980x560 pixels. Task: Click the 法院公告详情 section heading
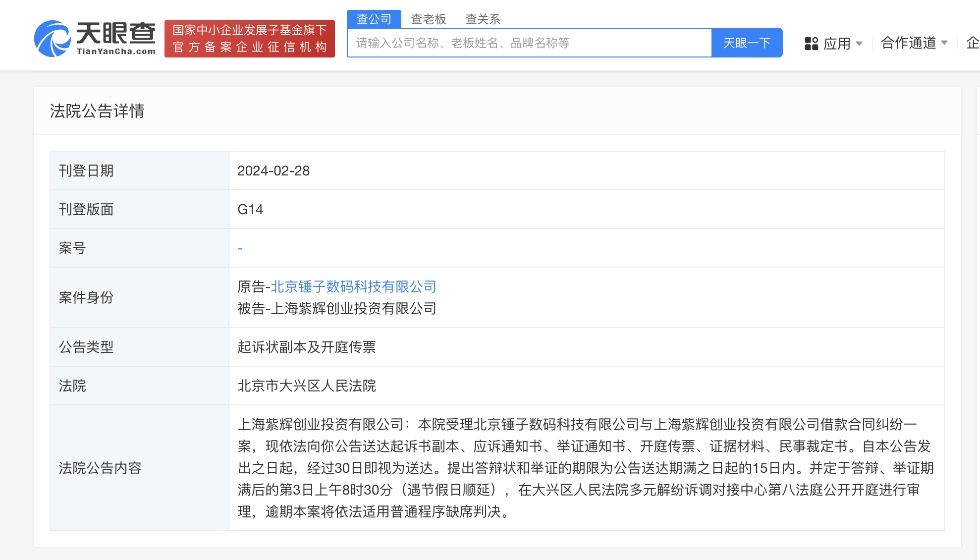point(97,111)
